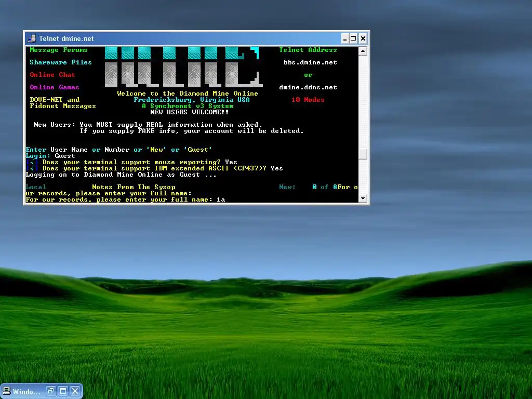Click the taskbar 'Windo...' window icon
This screenshot has width=532, height=399.
click(6, 391)
